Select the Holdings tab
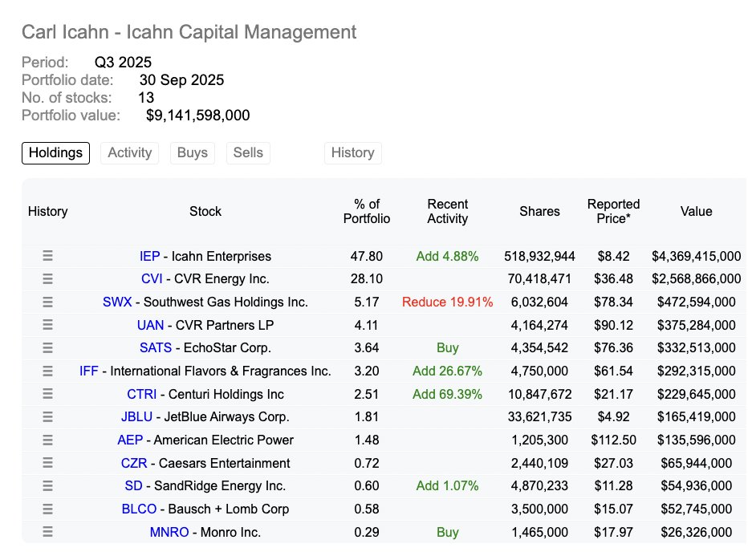748x560 pixels. (56, 152)
